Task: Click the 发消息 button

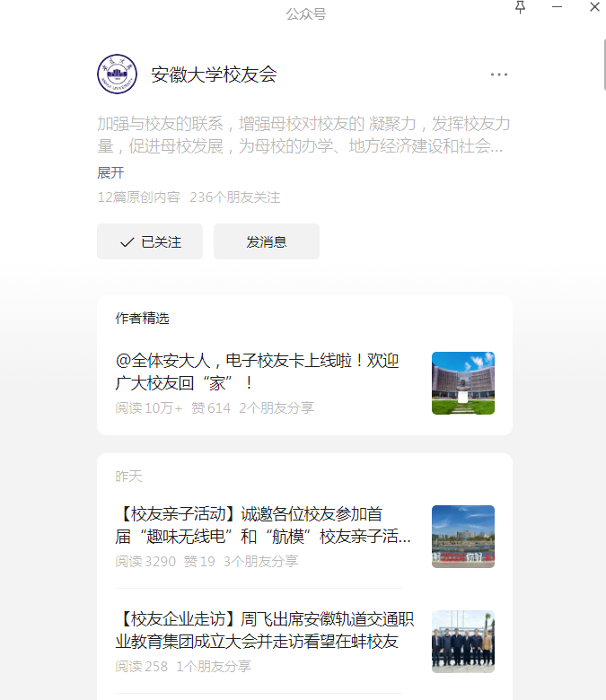Action: 267,241
